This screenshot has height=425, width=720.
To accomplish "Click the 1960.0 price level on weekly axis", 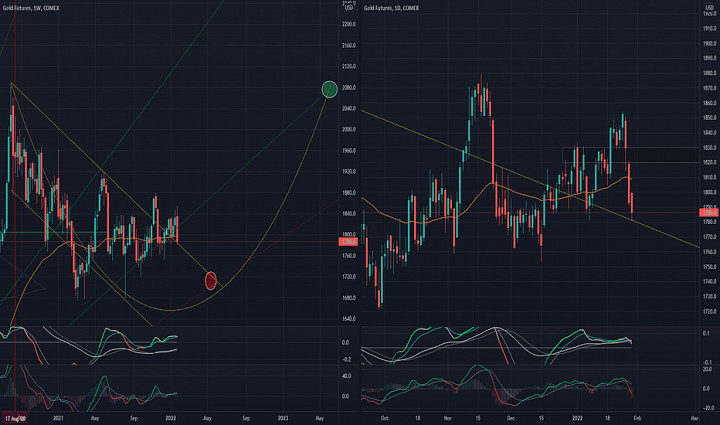I will [349, 151].
